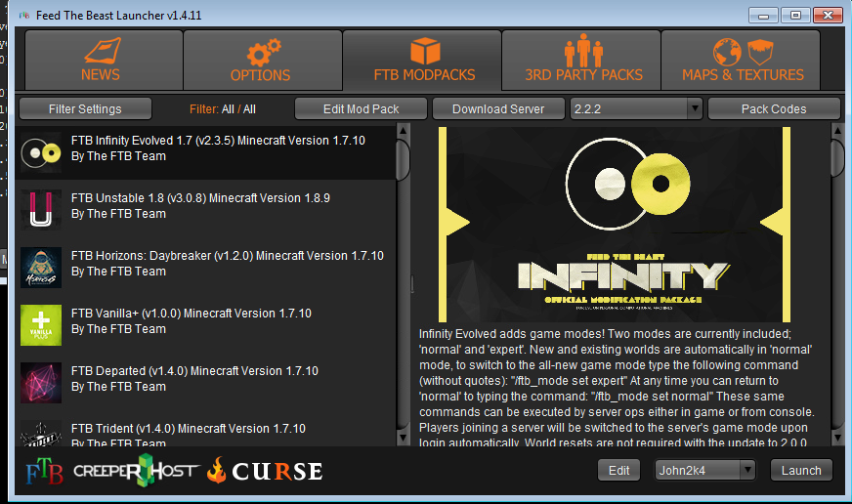Image resolution: width=852 pixels, height=504 pixels.
Task: Click the Filter: All / All label
Action: [222, 109]
